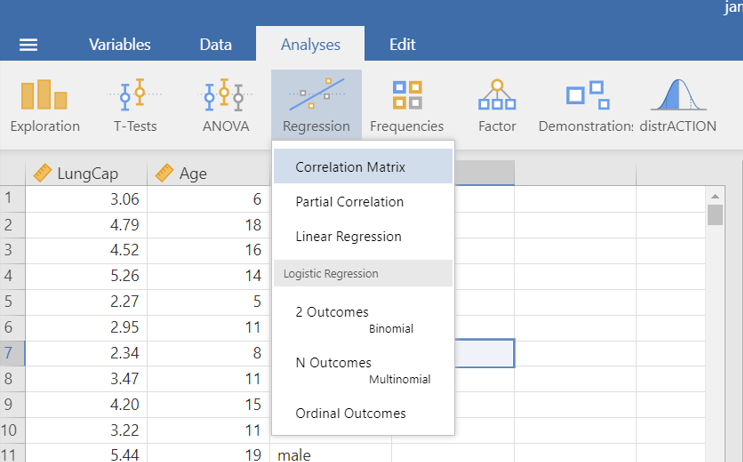Open the Factor analysis menu
Viewport: 743px width, 462px height.
click(497, 106)
